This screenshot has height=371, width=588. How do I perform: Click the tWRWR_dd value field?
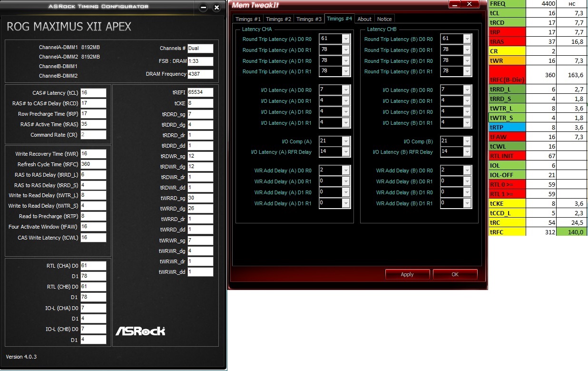(x=200, y=272)
